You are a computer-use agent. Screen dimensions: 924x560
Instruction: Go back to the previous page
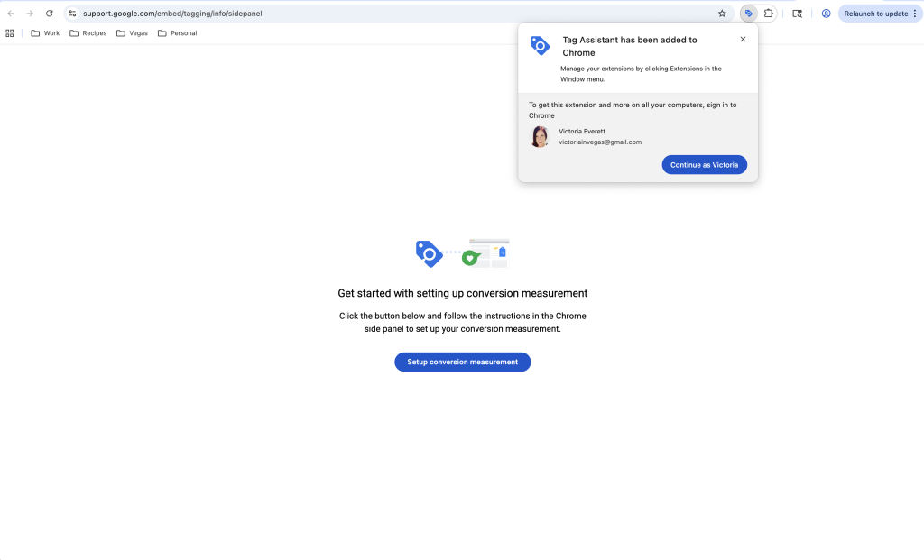(x=11, y=14)
